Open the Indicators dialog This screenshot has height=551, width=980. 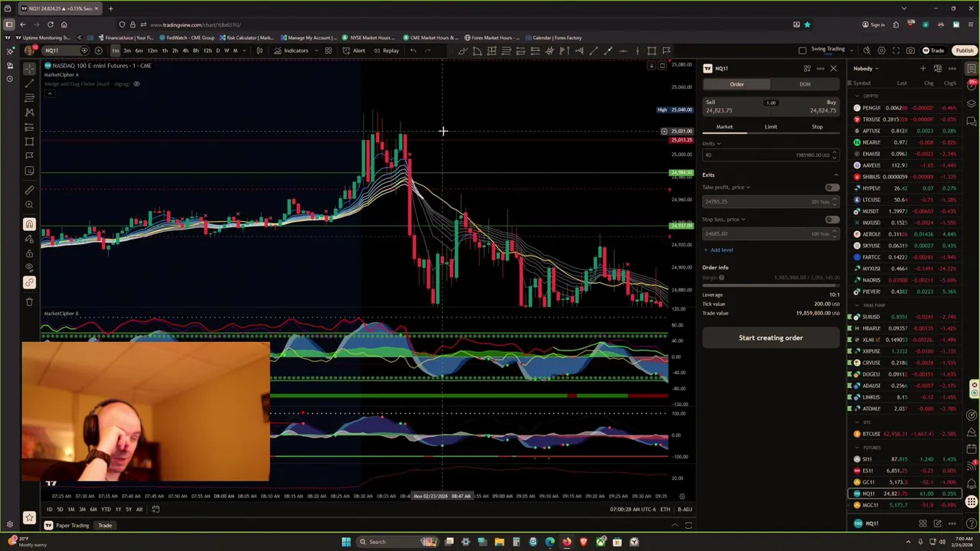point(291,51)
